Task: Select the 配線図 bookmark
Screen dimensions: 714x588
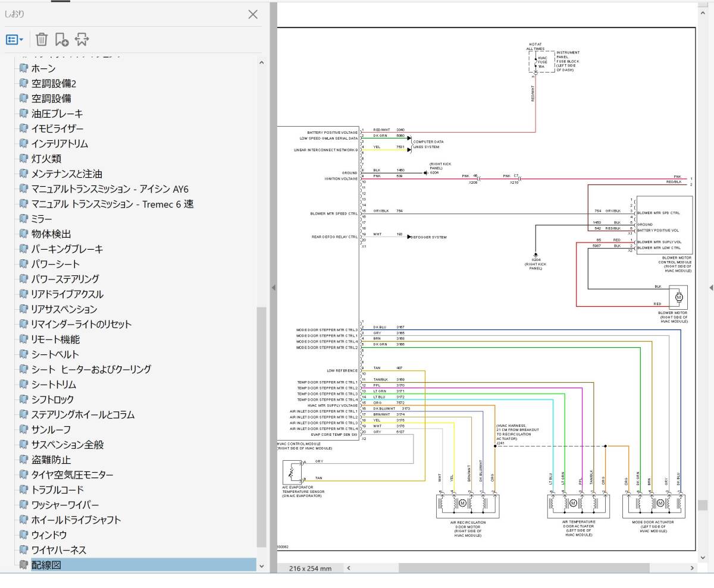Action: tap(46, 565)
